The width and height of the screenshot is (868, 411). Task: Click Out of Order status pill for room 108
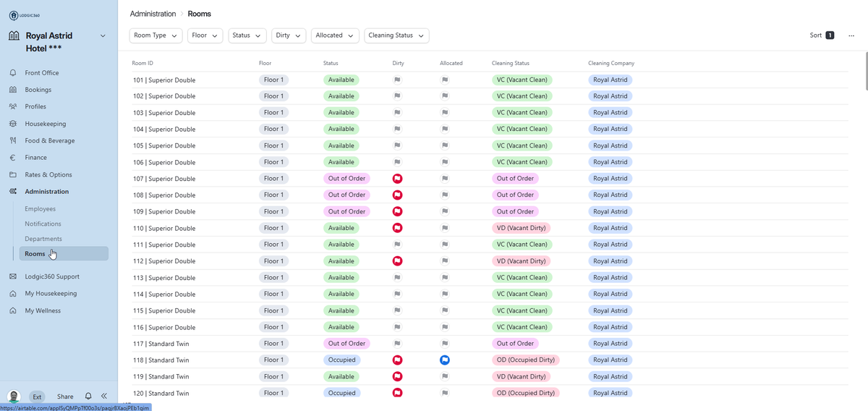coord(346,195)
